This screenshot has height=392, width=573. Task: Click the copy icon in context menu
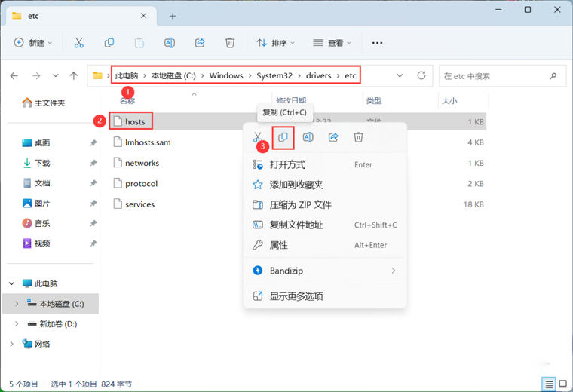(x=283, y=137)
